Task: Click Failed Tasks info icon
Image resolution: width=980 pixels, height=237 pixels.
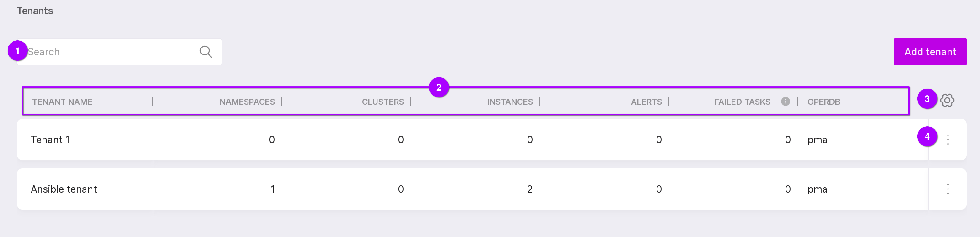Action: pyautogui.click(x=785, y=102)
